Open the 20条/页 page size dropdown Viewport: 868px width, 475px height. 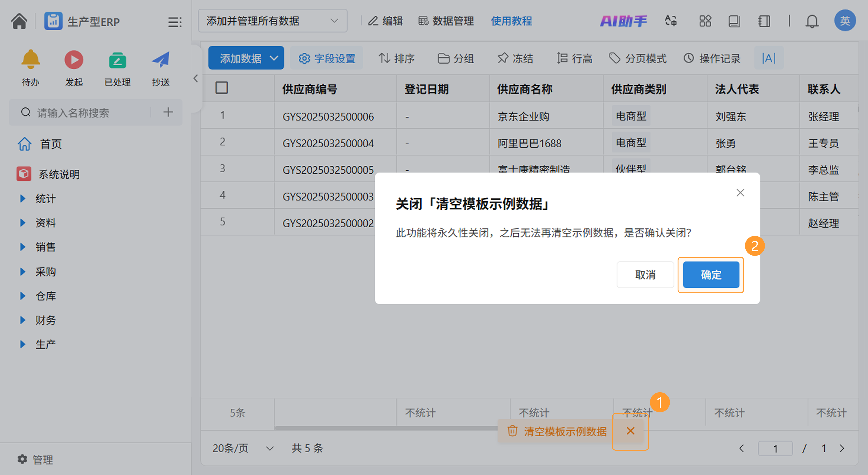point(243,448)
